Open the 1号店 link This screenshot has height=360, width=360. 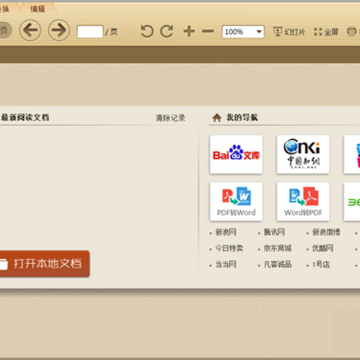[321, 265]
